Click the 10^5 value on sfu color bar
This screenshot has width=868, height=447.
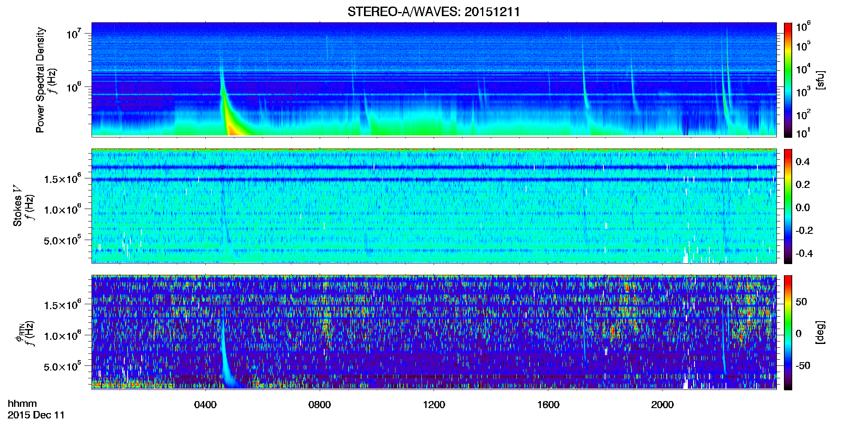tap(803, 46)
